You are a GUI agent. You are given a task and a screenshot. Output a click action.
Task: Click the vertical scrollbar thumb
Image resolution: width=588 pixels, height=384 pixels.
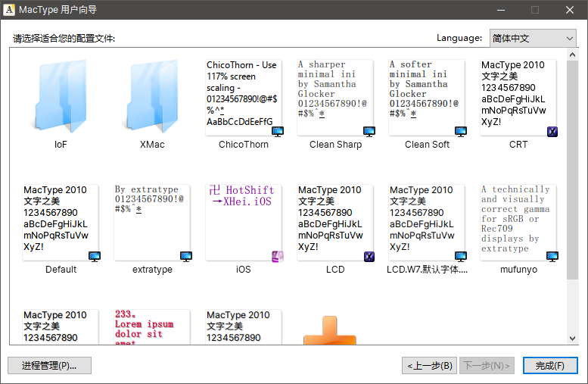pos(572,170)
